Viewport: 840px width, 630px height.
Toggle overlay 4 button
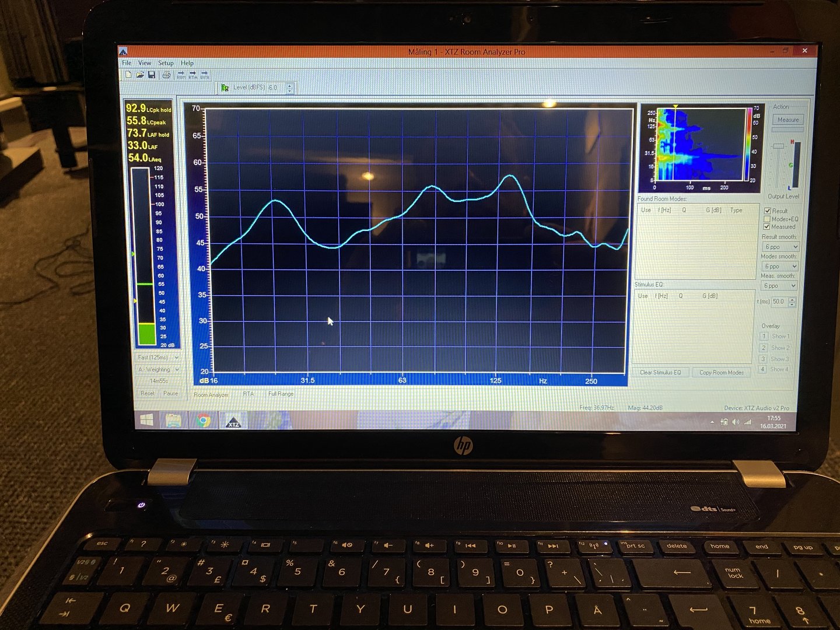tap(762, 369)
